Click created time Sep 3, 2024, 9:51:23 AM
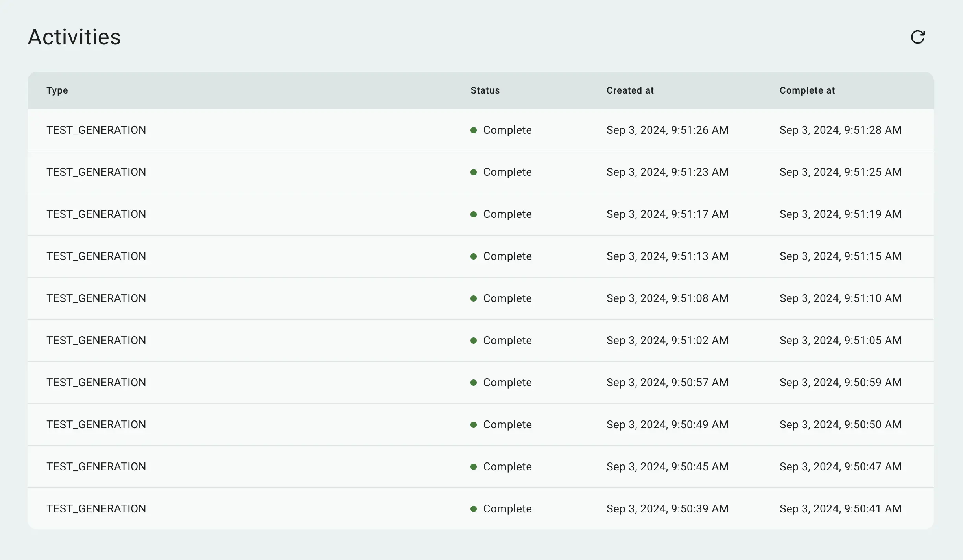Viewport: 963px width, 560px height. (x=668, y=172)
